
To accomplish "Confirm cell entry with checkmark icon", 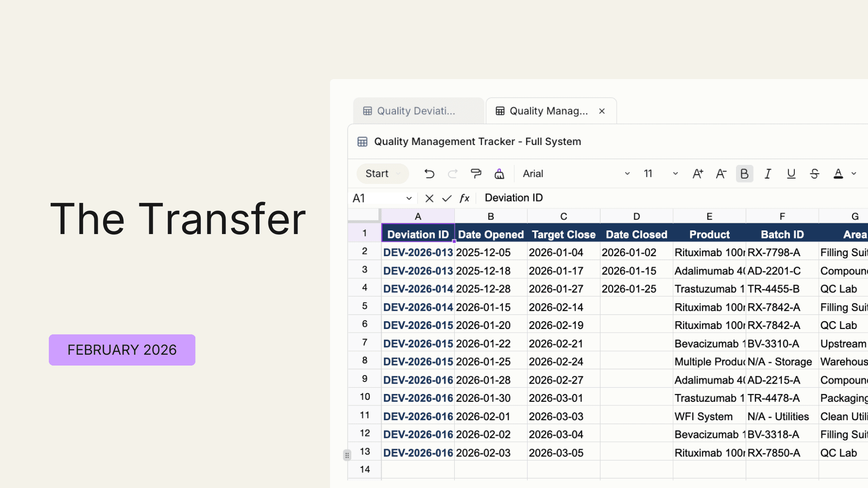I will tap(447, 198).
